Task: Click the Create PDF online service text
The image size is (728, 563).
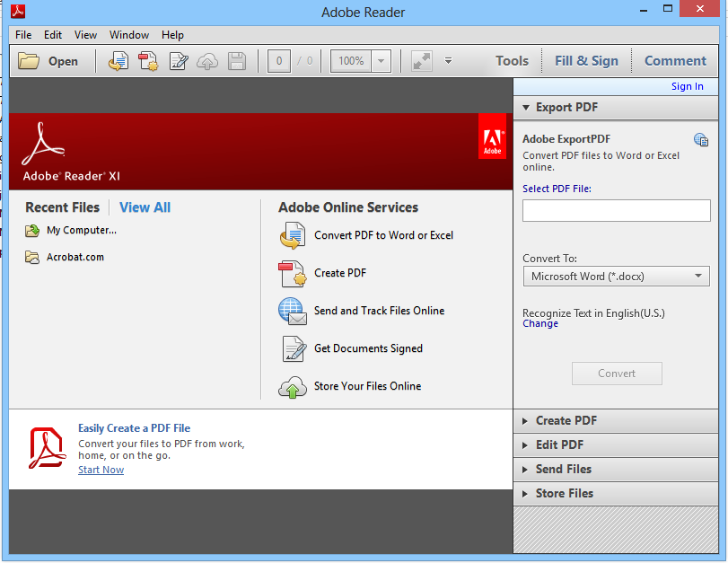Action: point(340,273)
